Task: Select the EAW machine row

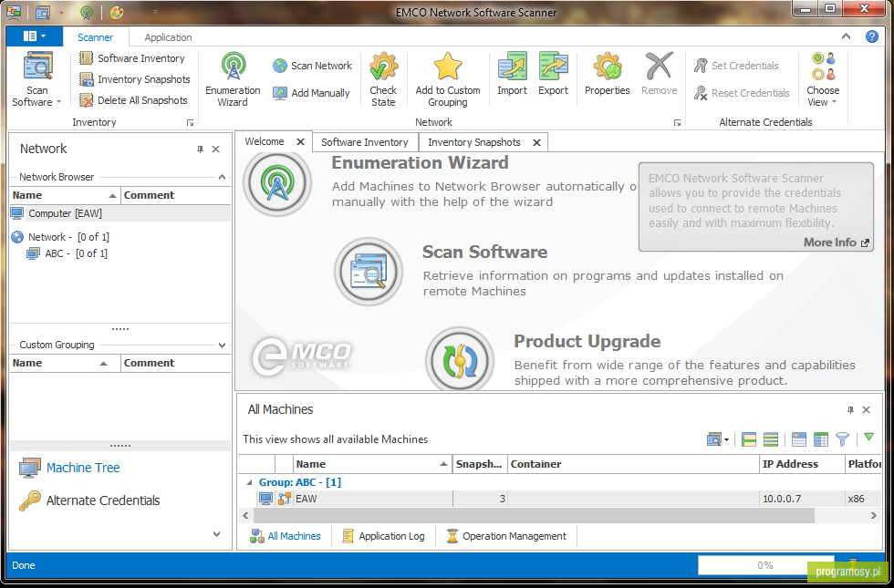Action: click(560, 499)
